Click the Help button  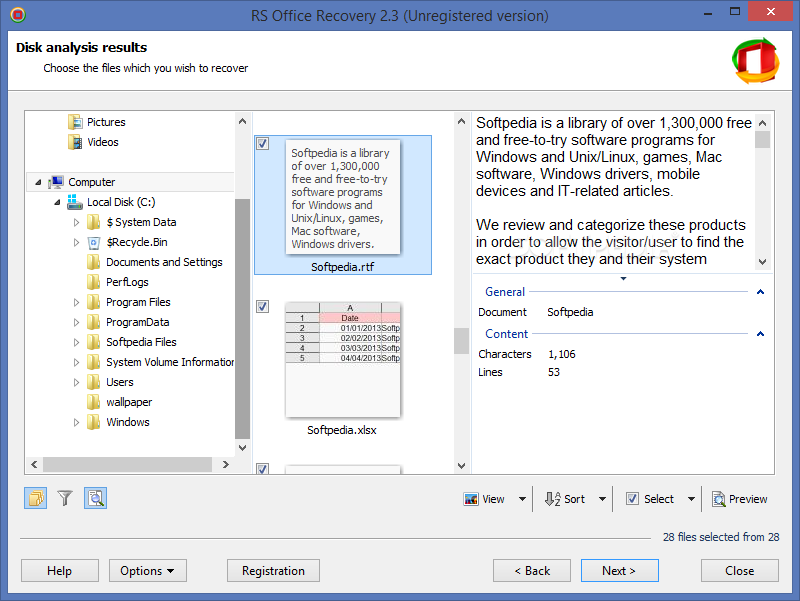(x=60, y=570)
